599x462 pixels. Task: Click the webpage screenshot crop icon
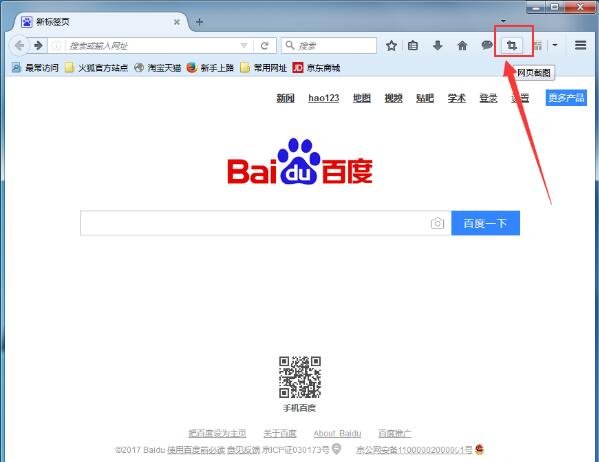tap(512, 46)
